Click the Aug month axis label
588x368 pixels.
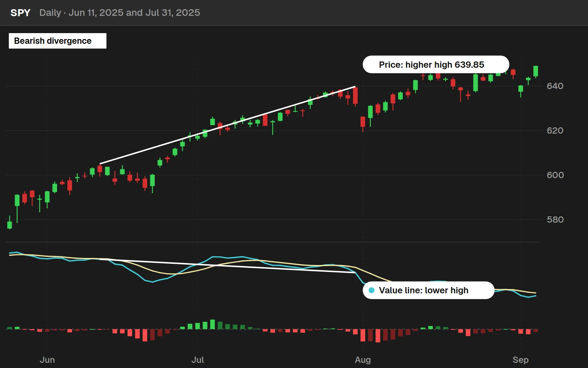click(363, 360)
